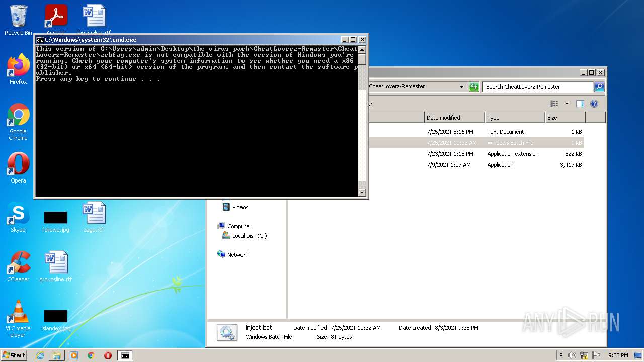The width and height of the screenshot is (644, 362).
Task: Click the CheatLoverz-Remaster address breadcrumb
Action: click(397, 86)
